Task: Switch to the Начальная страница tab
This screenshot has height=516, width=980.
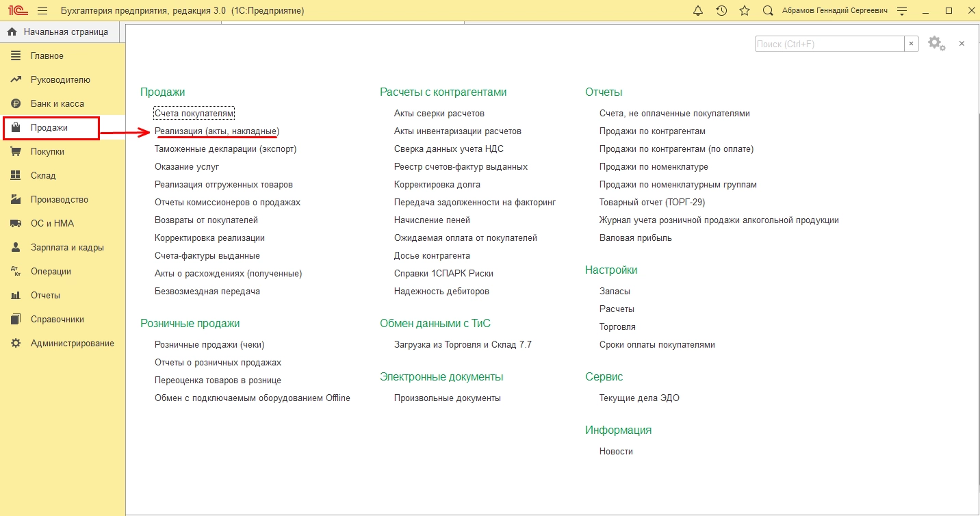Action: (60, 31)
